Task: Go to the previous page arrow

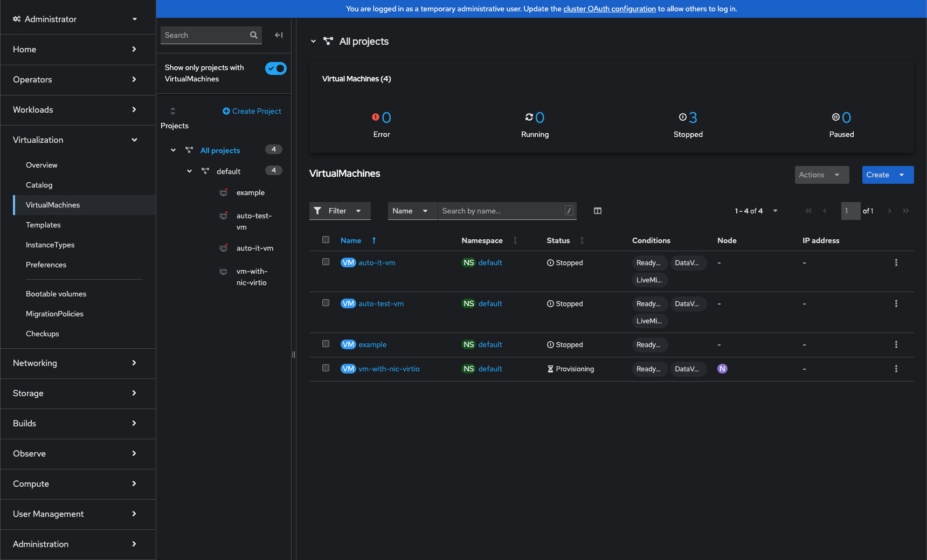Action: (x=825, y=211)
